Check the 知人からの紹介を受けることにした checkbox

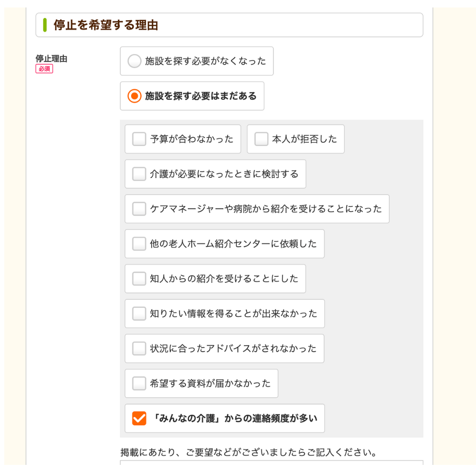click(139, 278)
